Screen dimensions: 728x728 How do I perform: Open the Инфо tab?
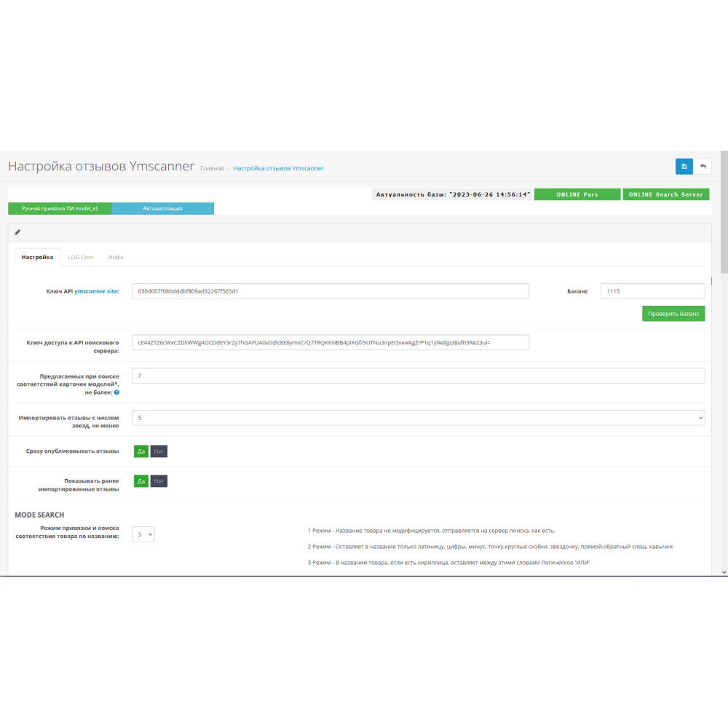116,258
